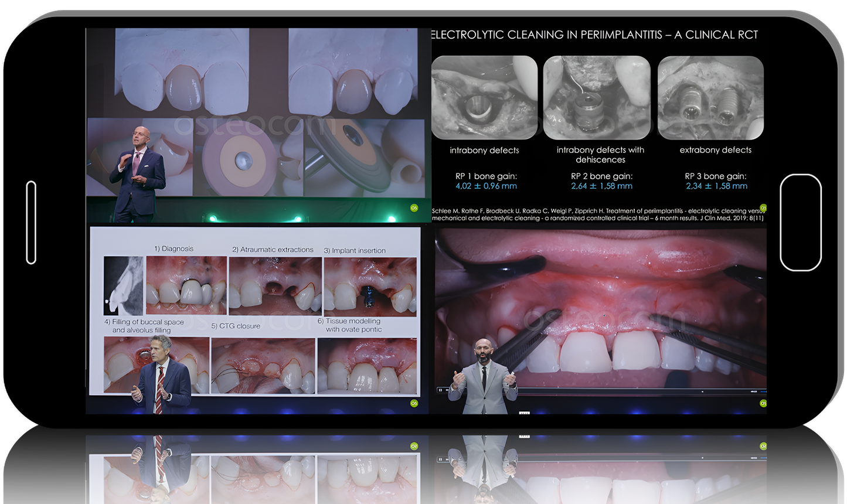
Task: Click the 'RP 2 bone gain' value text
Action: click(x=601, y=186)
